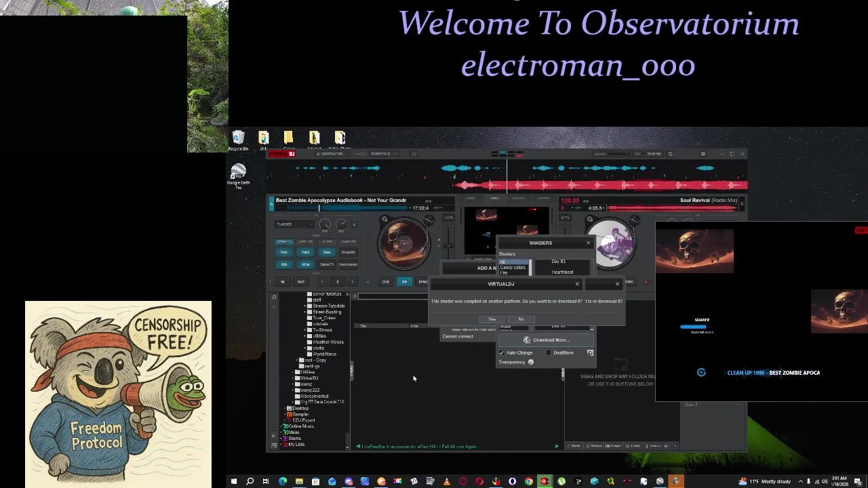Open the Desktop item in folder tree
The width and height of the screenshot is (868, 488).
pos(299,409)
